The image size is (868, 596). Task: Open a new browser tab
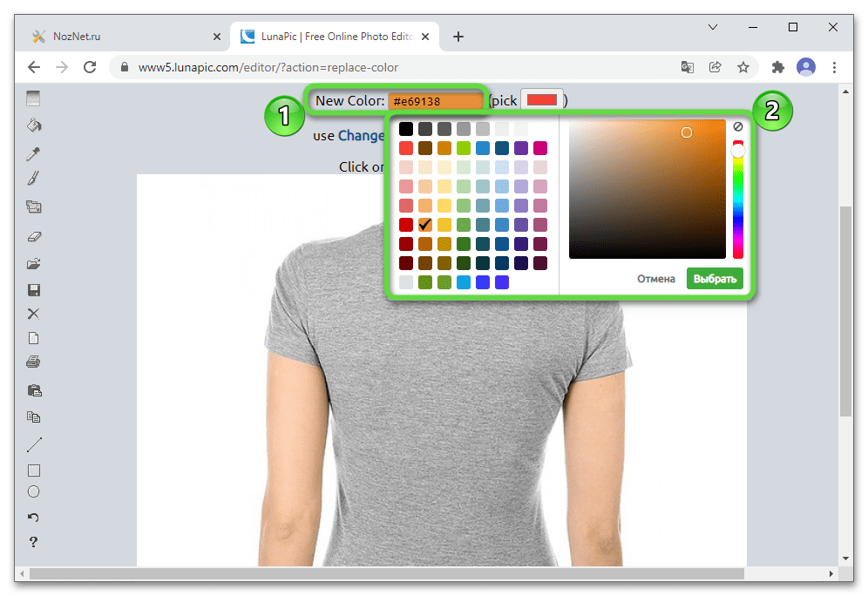pyautogui.click(x=458, y=37)
